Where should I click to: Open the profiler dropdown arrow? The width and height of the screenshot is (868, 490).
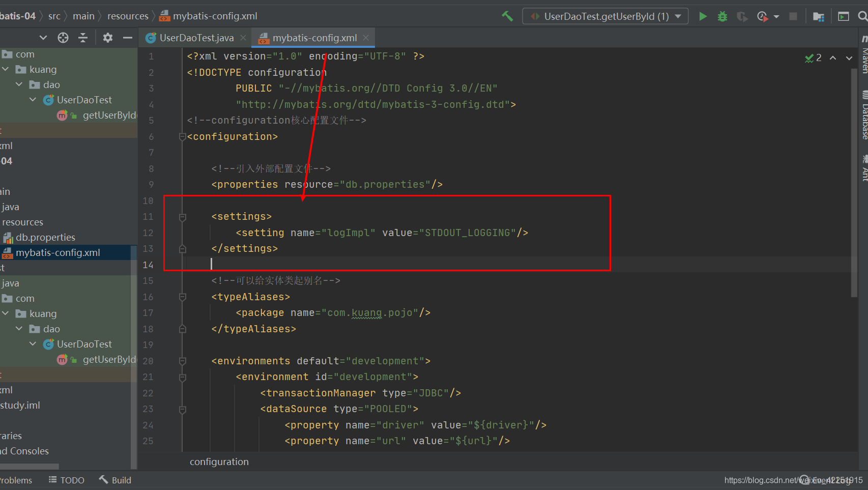[x=776, y=17]
